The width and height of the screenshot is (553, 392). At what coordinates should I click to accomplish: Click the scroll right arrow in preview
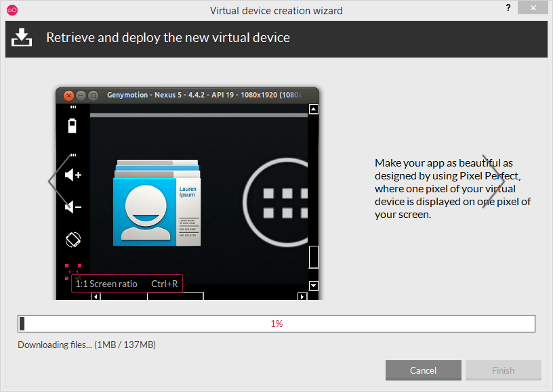302,297
